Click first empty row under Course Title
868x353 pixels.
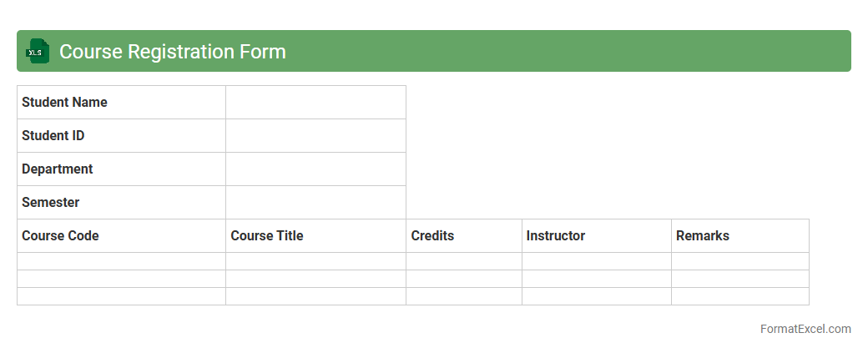tap(315, 261)
